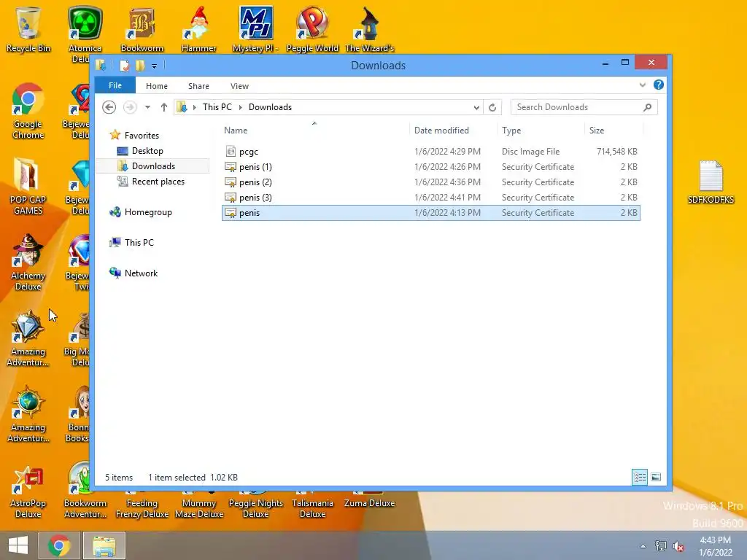747x560 pixels.
Task: Expand breadcrumb arrow before This PC
Action: 194,107
